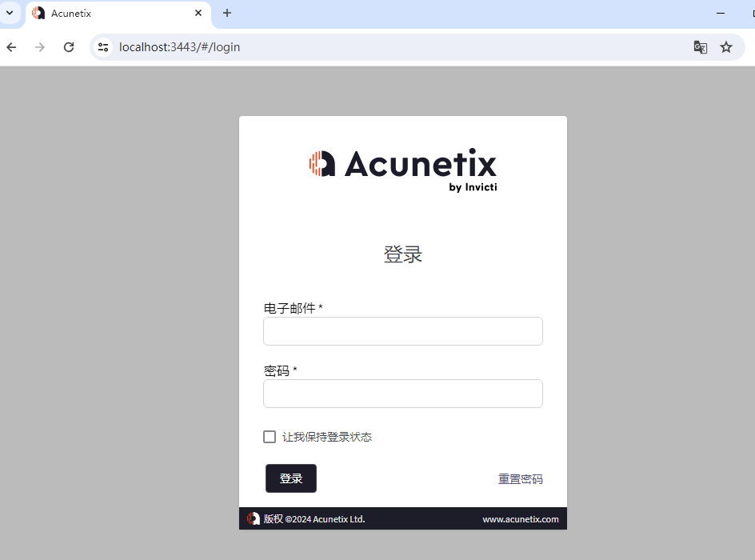
Task: Reload the login page
Action: (x=69, y=47)
